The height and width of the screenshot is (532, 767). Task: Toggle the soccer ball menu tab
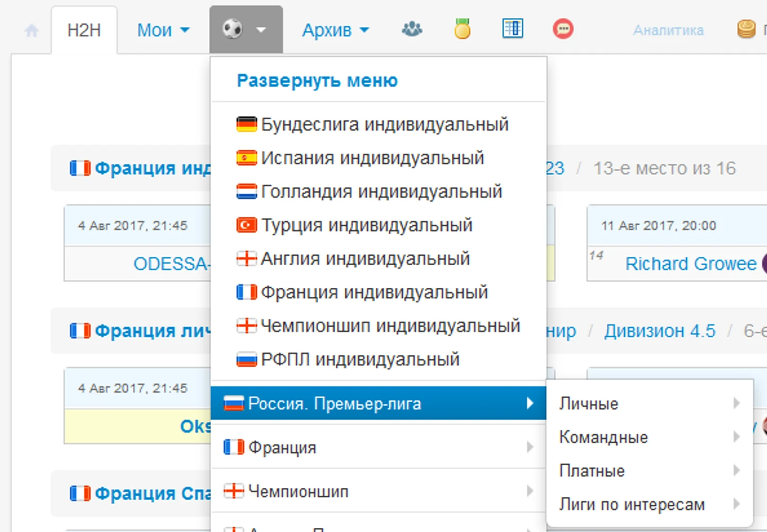pos(246,29)
